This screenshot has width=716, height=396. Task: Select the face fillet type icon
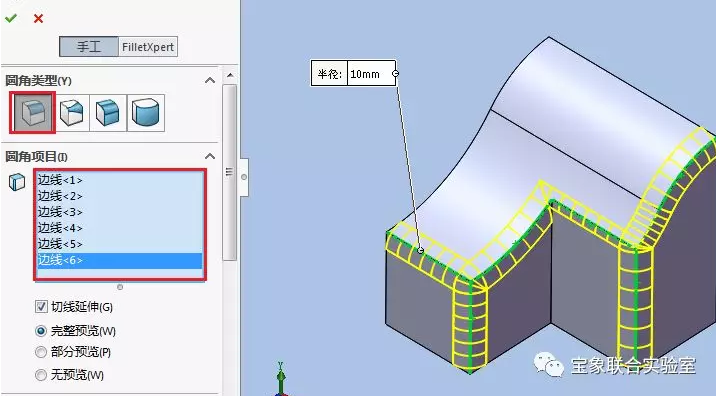(x=108, y=113)
